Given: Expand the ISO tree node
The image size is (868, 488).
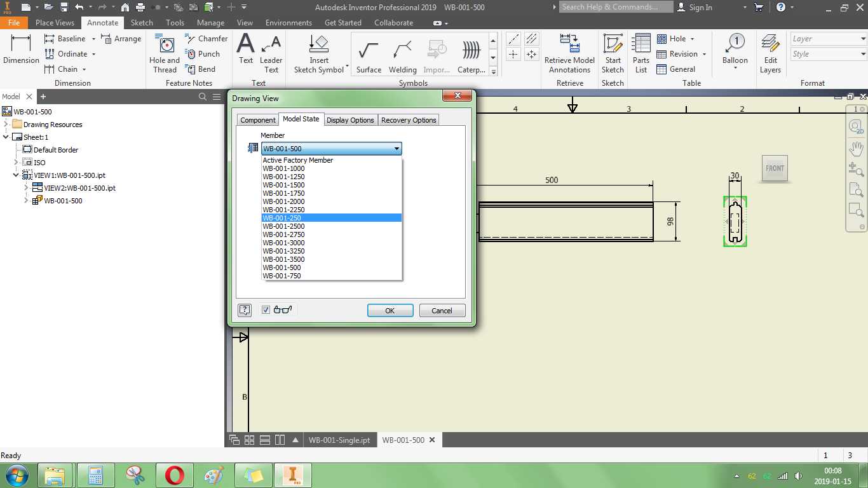Looking at the screenshot, I should [x=17, y=162].
